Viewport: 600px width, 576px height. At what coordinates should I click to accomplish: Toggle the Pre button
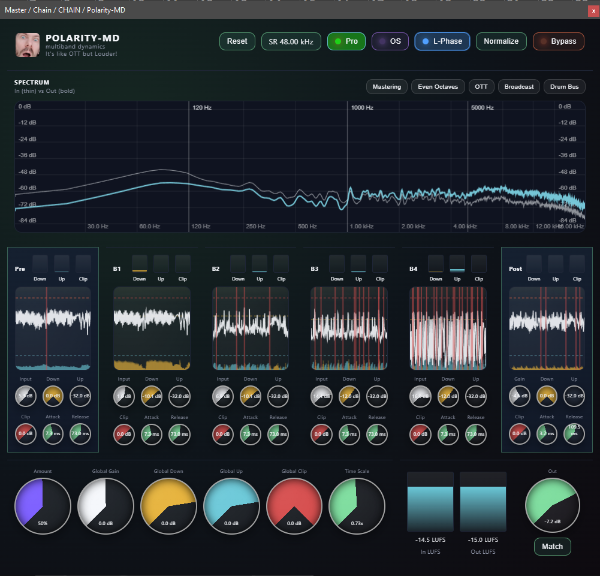click(x=346, y=42)
